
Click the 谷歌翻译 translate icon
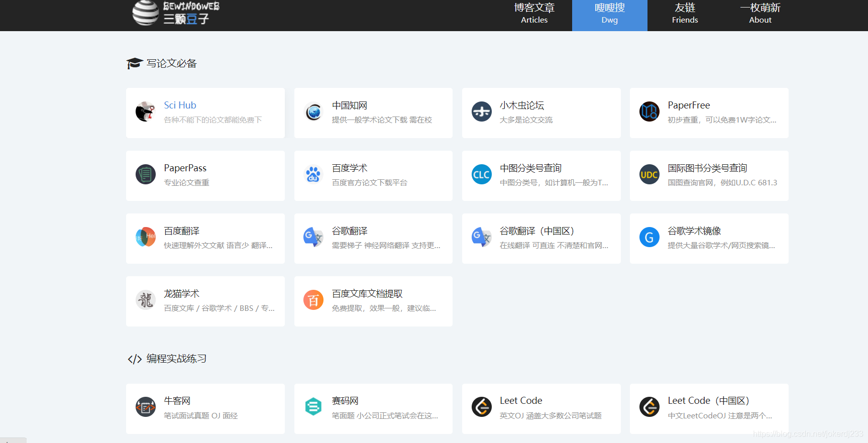tap(313, 237)
